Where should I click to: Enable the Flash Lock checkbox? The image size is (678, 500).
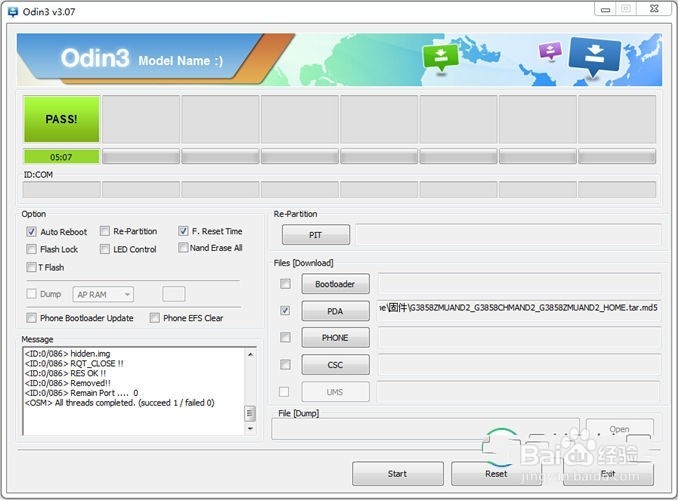pyautogui.click(x=31, y=249)
